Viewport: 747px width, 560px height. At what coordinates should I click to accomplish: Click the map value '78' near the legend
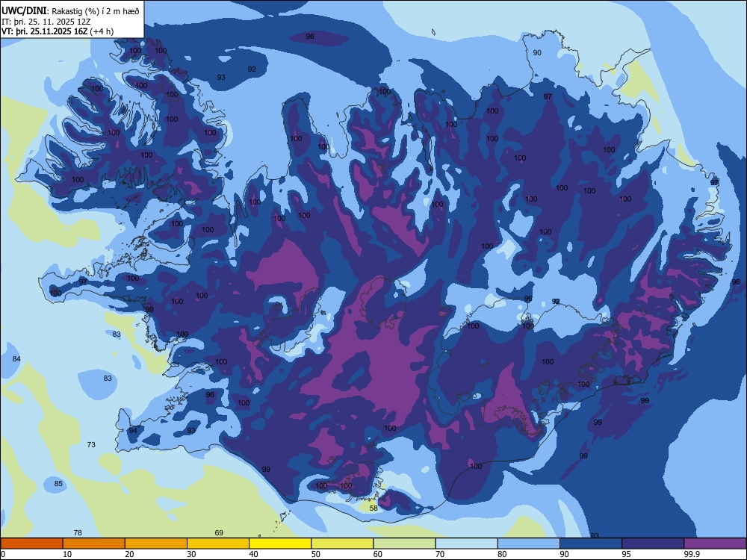click(78, 533)
